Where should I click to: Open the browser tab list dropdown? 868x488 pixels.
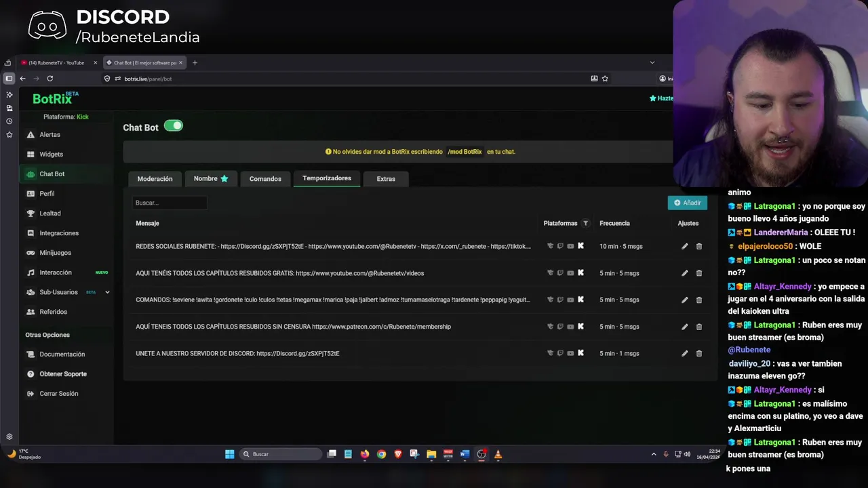tap(652, 62)
